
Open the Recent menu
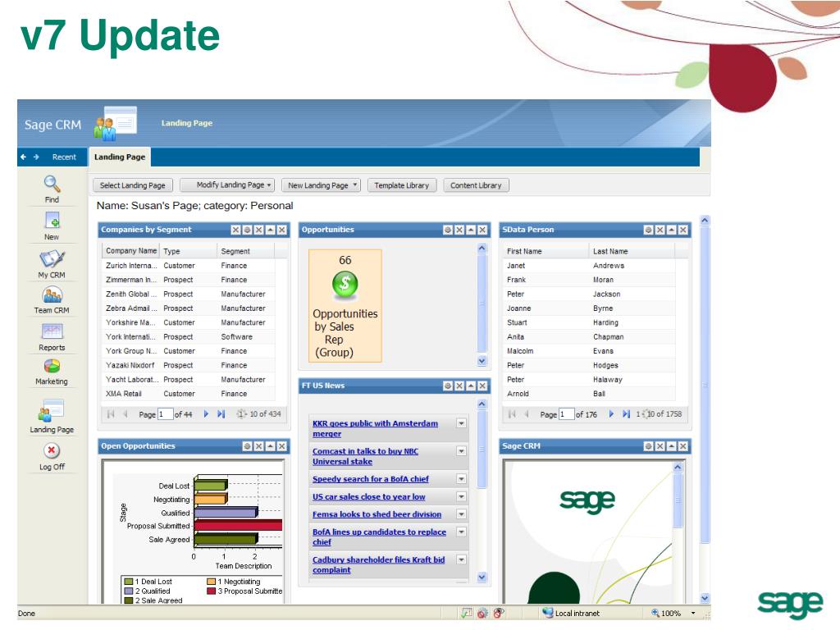click(x=64, y=157)
